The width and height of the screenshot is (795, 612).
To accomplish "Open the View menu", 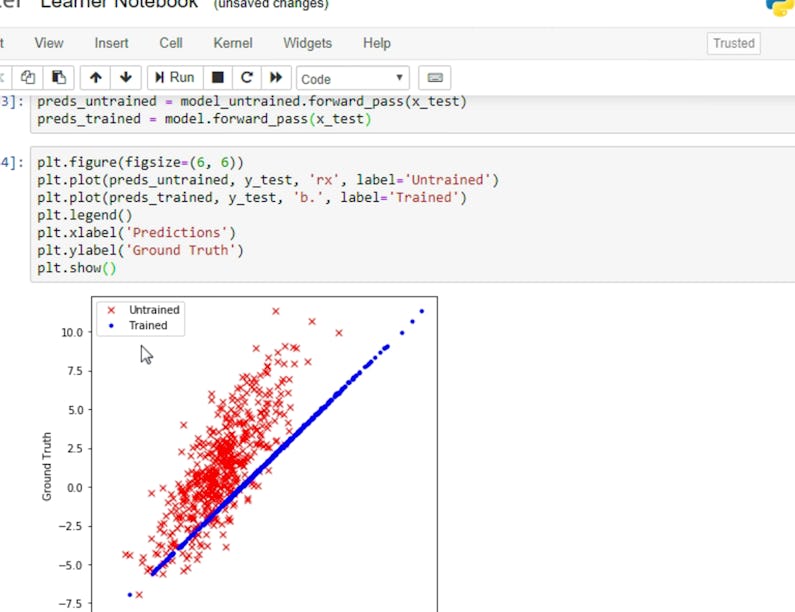I will [49, 43].
